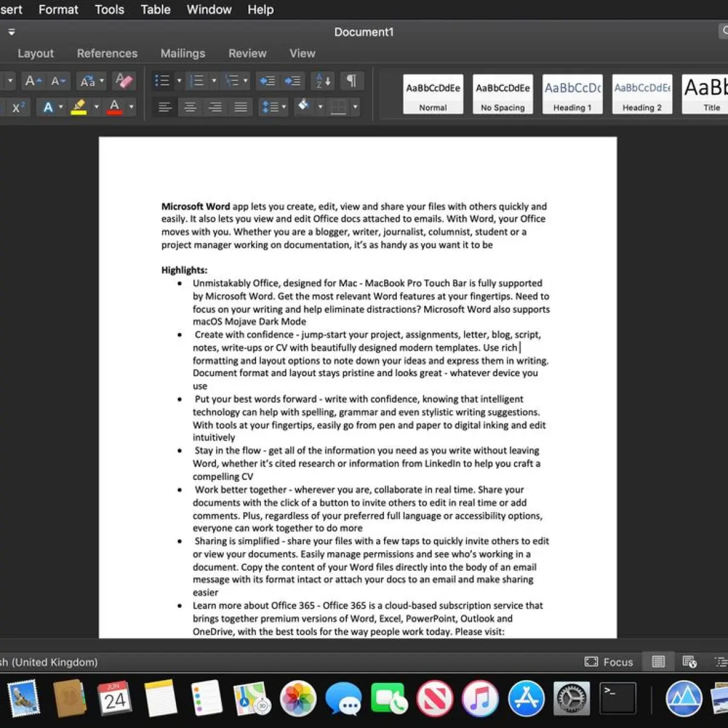The width and height of the screenshot is (728, 728).
Task: Sort text with the A-Z icon
Action: point(323,81)
